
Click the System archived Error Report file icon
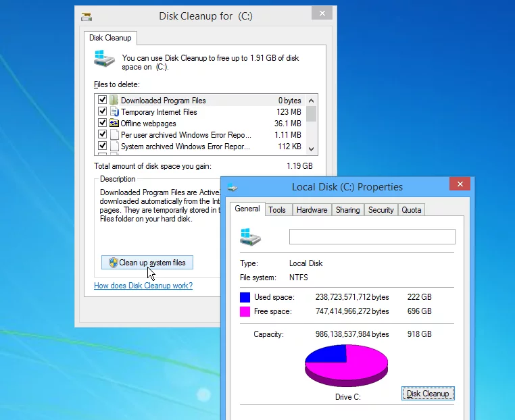(114, 146)
